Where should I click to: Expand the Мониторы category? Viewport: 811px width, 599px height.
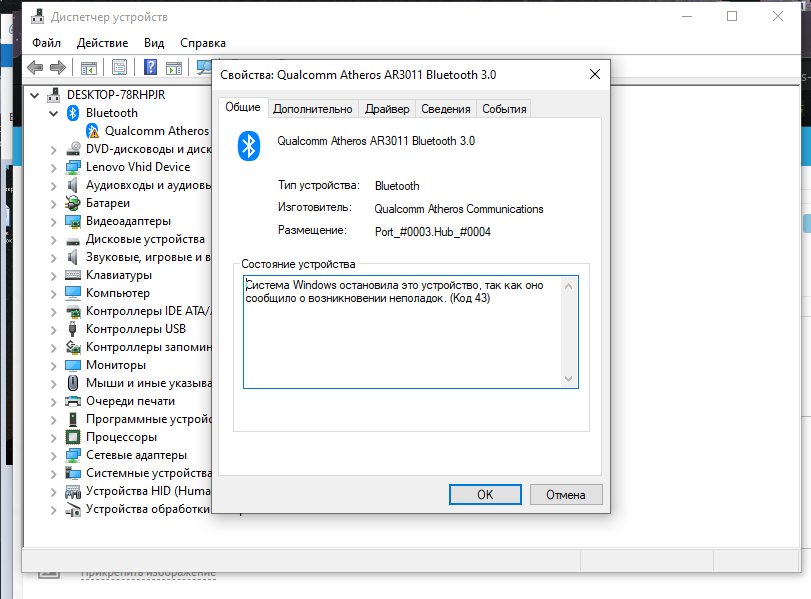point(53,366)
